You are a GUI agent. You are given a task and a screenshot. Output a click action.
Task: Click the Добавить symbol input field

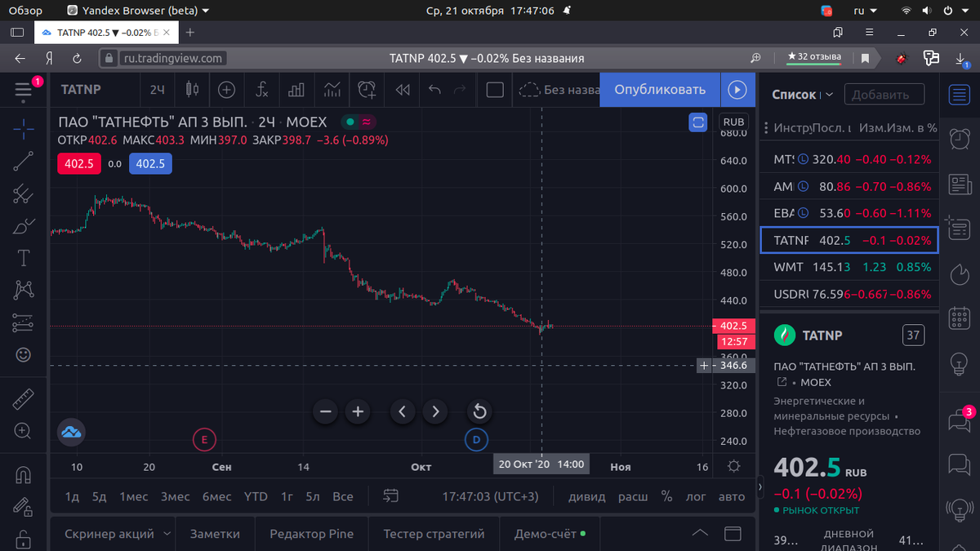tap(884, 95)
